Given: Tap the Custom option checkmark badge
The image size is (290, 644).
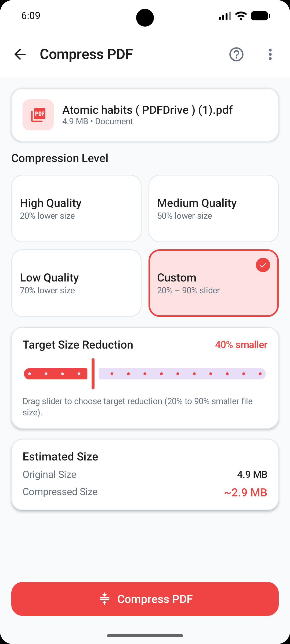Looking at the screenshot, I should click(x=263, y=265).
